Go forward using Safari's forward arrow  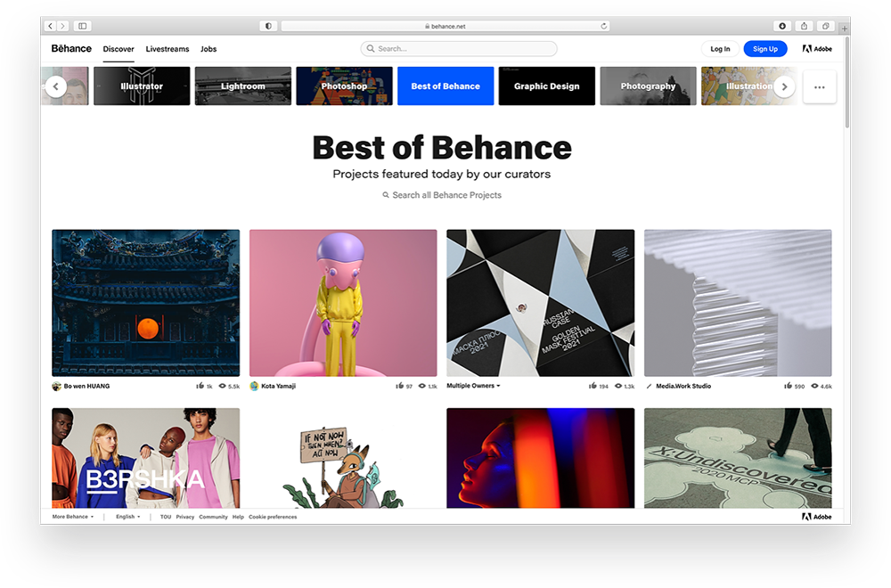click(x=63, y=26)
